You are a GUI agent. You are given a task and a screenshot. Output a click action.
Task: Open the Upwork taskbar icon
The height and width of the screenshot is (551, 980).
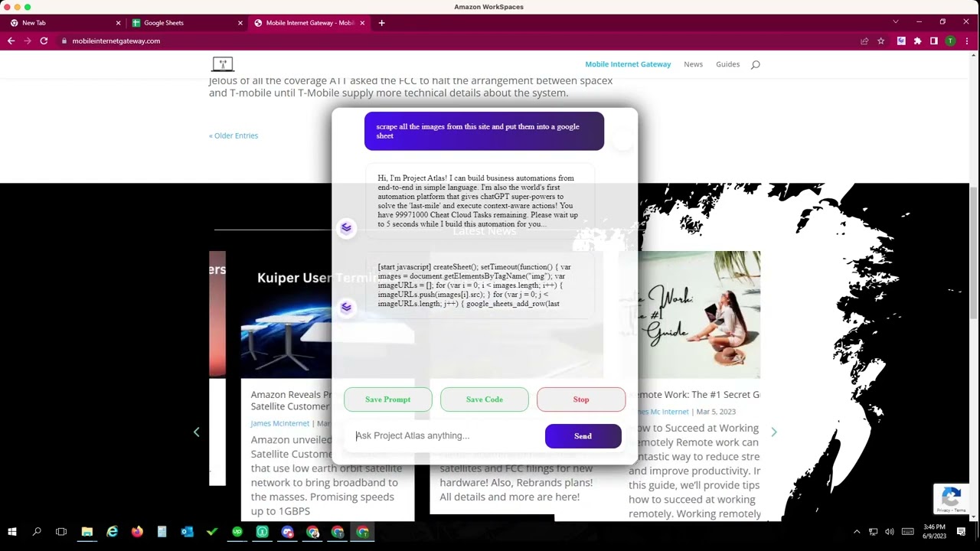pyautogui.click(x=237, y=532)
